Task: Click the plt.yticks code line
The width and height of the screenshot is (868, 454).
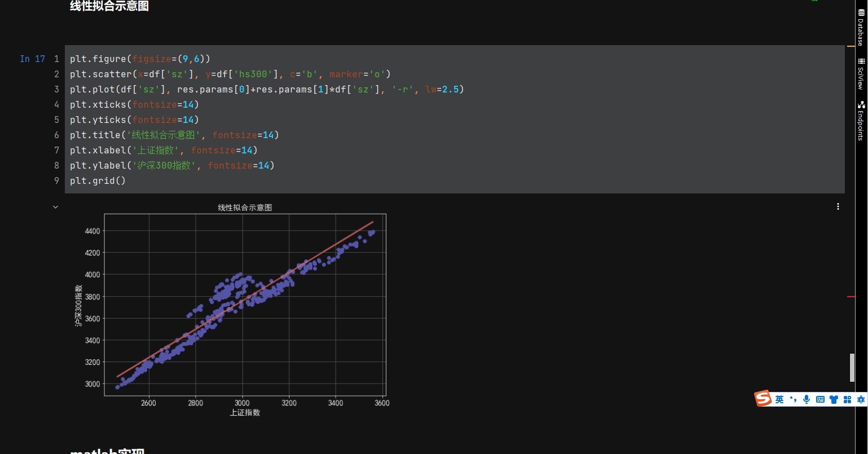Action: pos(134,120)
